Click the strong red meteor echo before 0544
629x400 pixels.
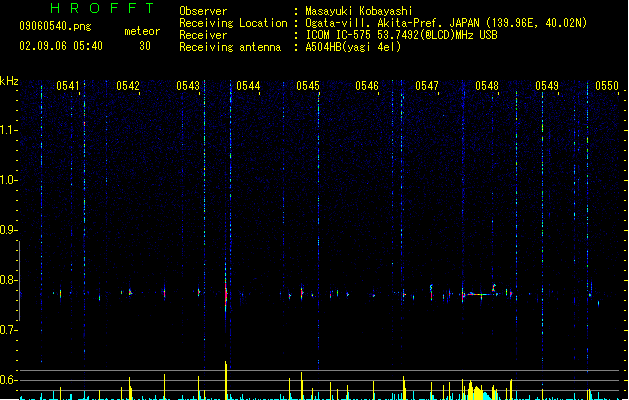[226, 295]
